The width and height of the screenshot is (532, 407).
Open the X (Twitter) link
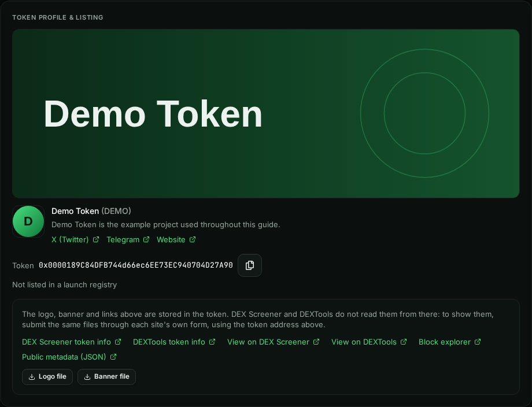coord(75,239)
